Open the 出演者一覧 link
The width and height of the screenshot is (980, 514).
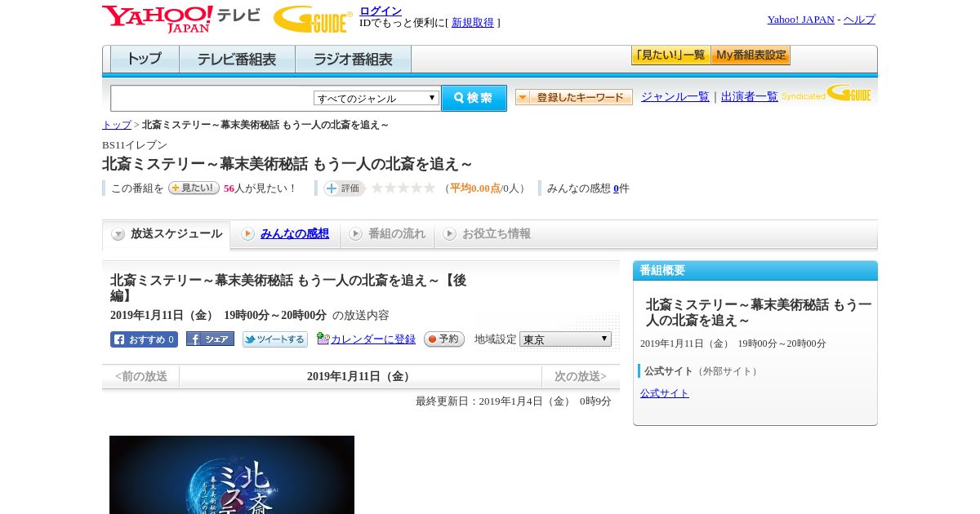750,96
